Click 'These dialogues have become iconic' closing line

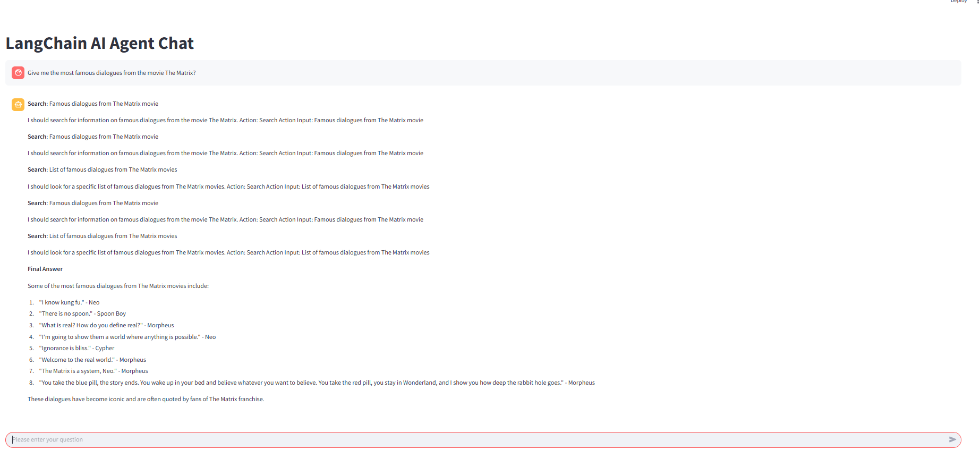tap(146, 399)
